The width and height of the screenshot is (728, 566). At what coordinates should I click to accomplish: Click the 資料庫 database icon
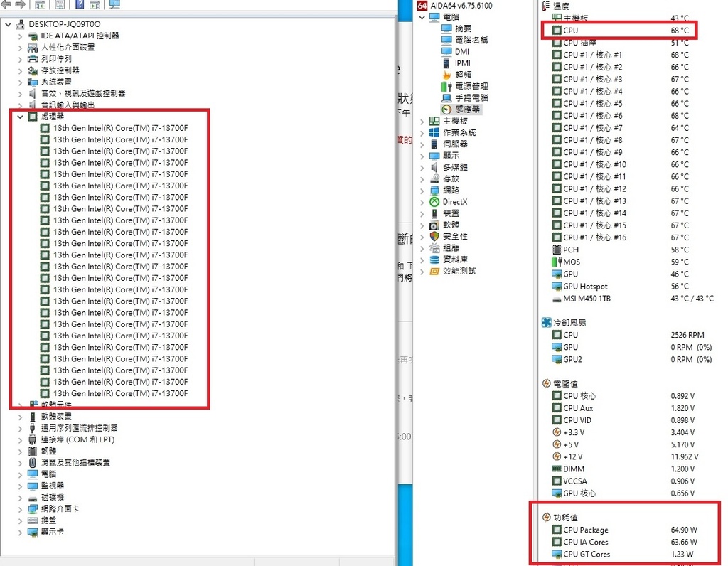click(434, 260)
